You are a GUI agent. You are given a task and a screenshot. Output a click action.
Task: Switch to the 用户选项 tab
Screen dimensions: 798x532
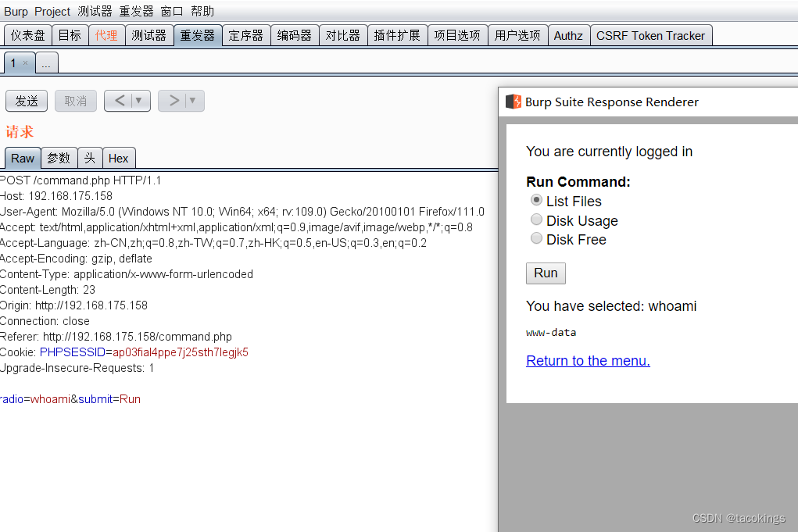click(x=517, y=36)
